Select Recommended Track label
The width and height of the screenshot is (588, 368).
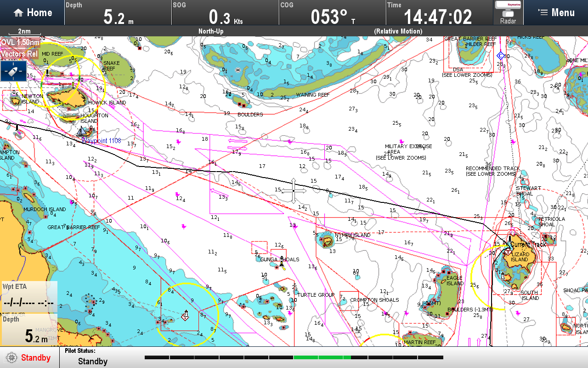click(x=493, y=171)
